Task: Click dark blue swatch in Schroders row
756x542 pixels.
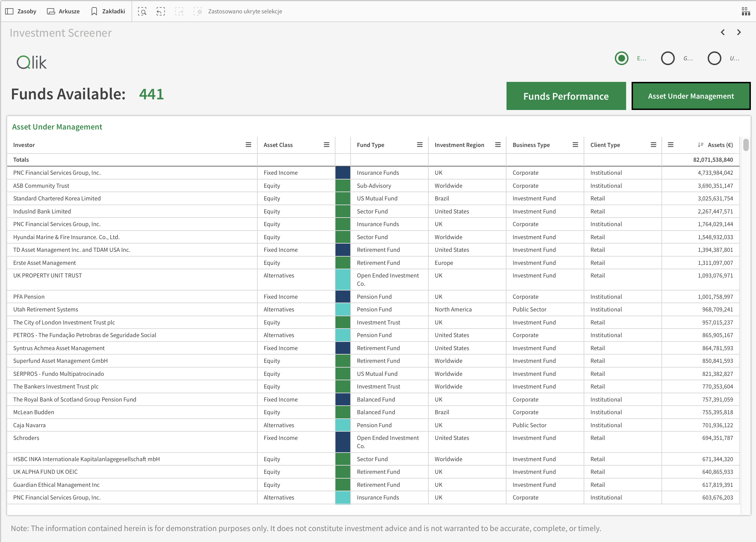Action: [x=343, y=442]
